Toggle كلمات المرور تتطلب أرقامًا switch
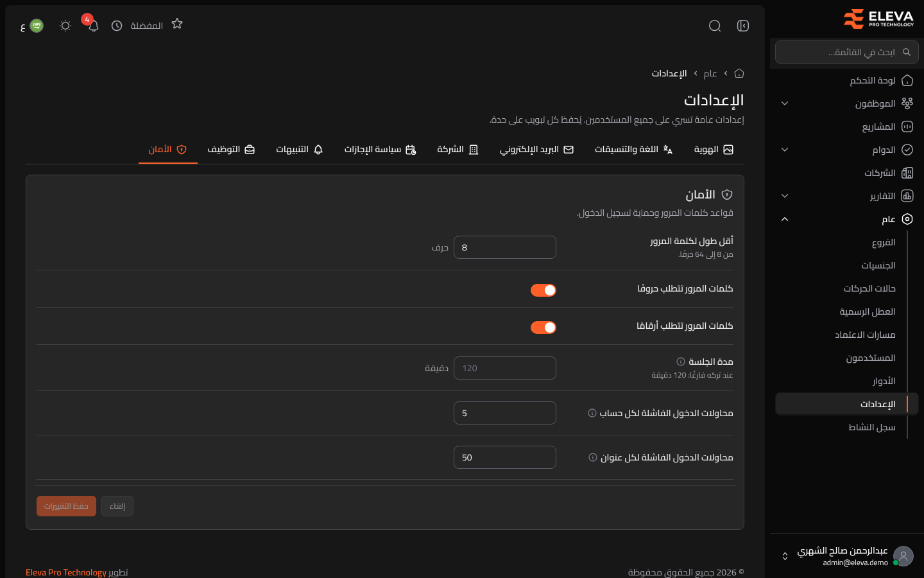 pos(543,328)
